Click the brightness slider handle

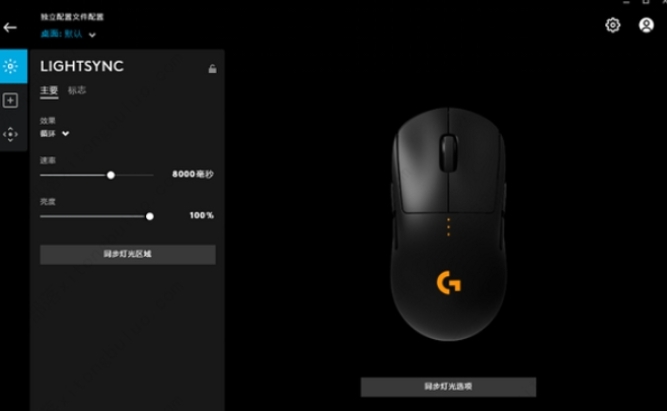150,216
